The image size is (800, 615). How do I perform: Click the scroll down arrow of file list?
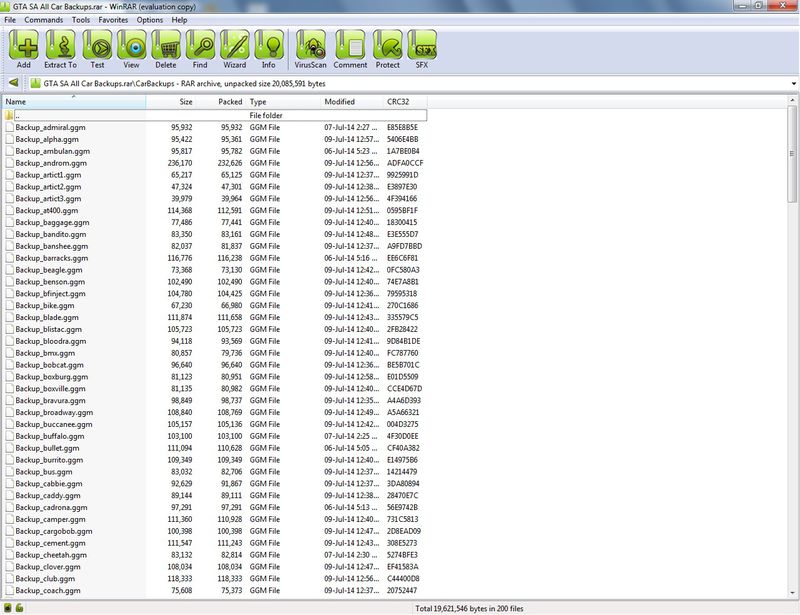pyautogui.click(x=792, y=593)
